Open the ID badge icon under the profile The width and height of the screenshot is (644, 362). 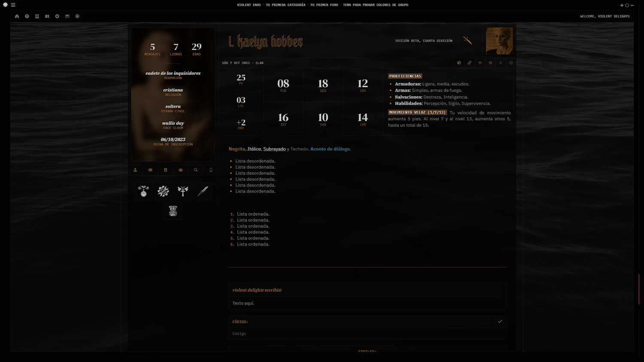pyautogui.click(x=165, y=170)
